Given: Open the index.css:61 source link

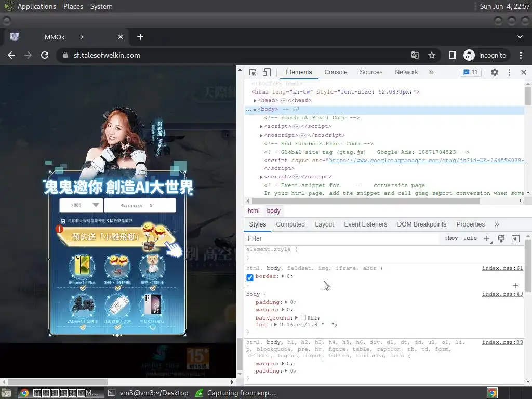Looking at the screenshot, I should 502,268.
